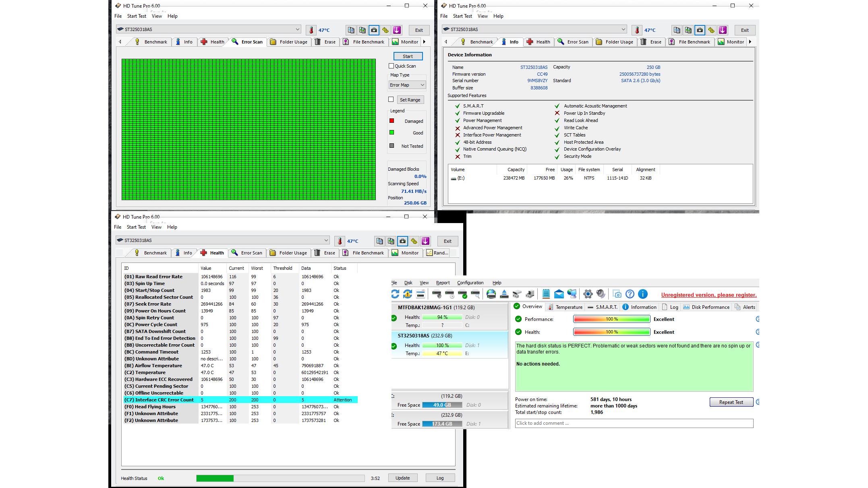This screenshot has width=868, height=488.
Task: Click the envelope email icon in Hard Disk Sentinel
Action: pos(559,294)
